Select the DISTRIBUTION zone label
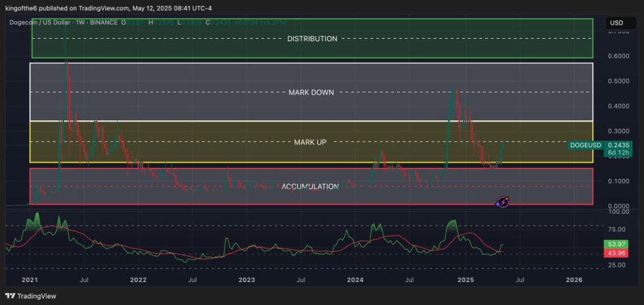 (x=312, y=39)
